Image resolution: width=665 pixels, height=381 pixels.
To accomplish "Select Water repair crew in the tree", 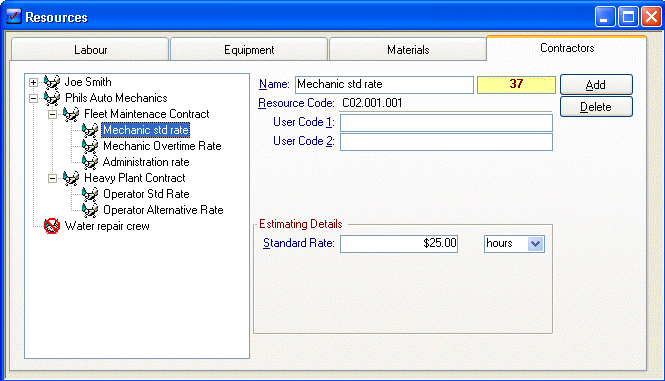I will (107, 226).
